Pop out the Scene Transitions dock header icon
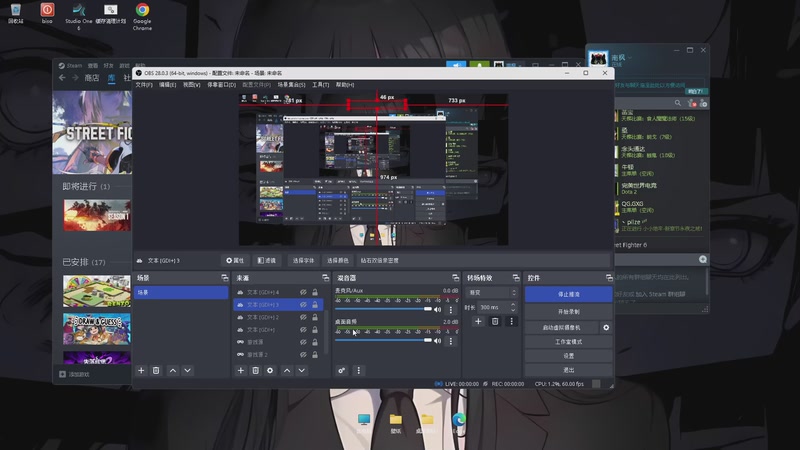The height and width of the screenshot is (450, 800). coord(516,278)
